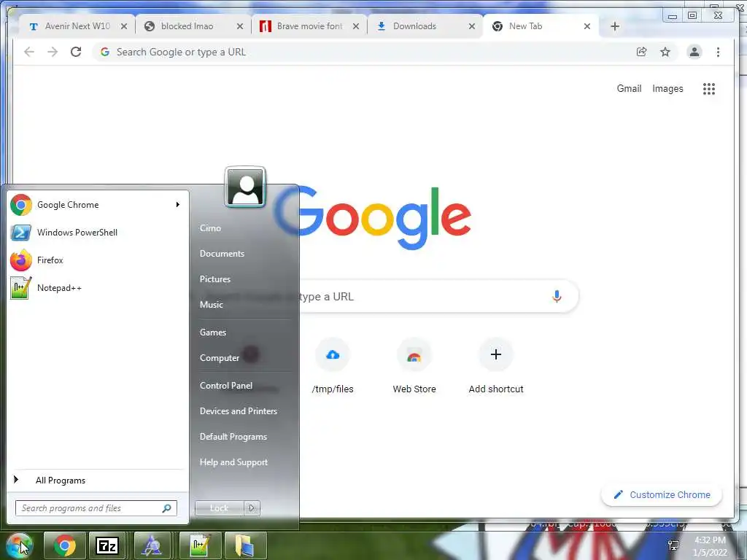747x560 pixels.
Task: Expand All Programs list
Action: [x=98, y=480]
